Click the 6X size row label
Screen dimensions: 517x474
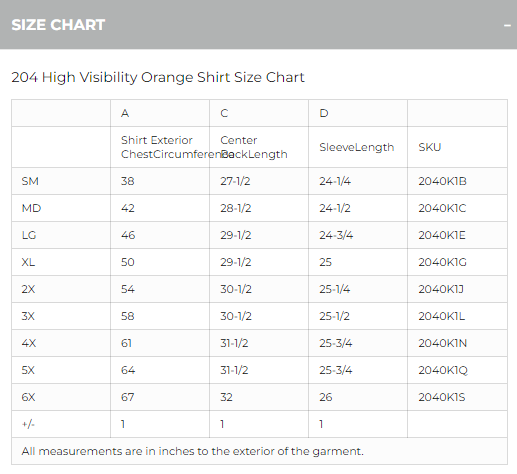61,397
